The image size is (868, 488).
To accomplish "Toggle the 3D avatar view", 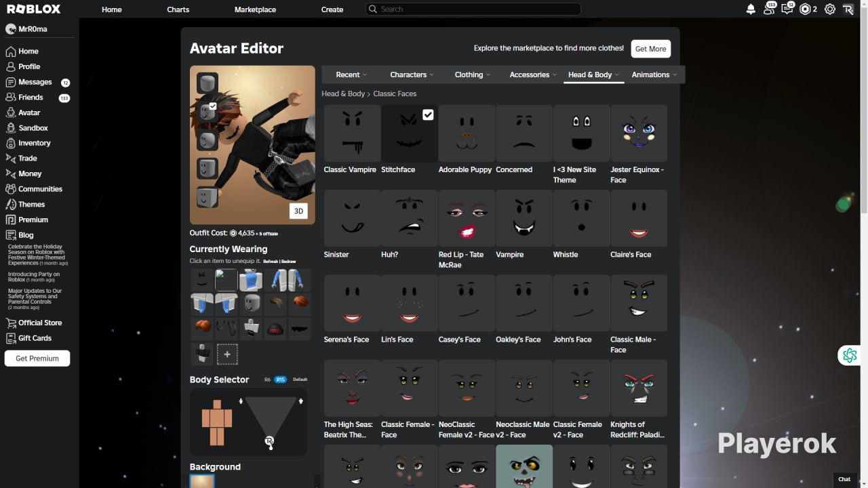I will (298, 211).
